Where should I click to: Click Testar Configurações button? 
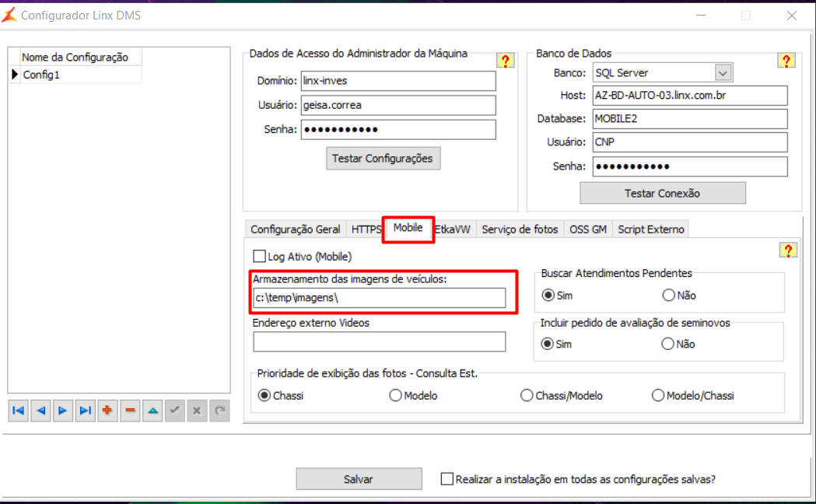(x=383, y=159)
